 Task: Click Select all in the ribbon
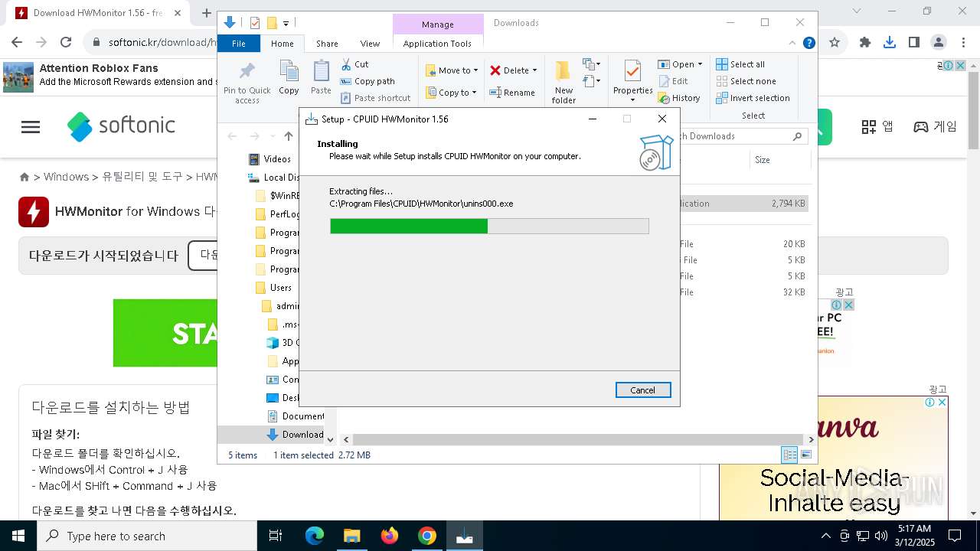point(740,64)
